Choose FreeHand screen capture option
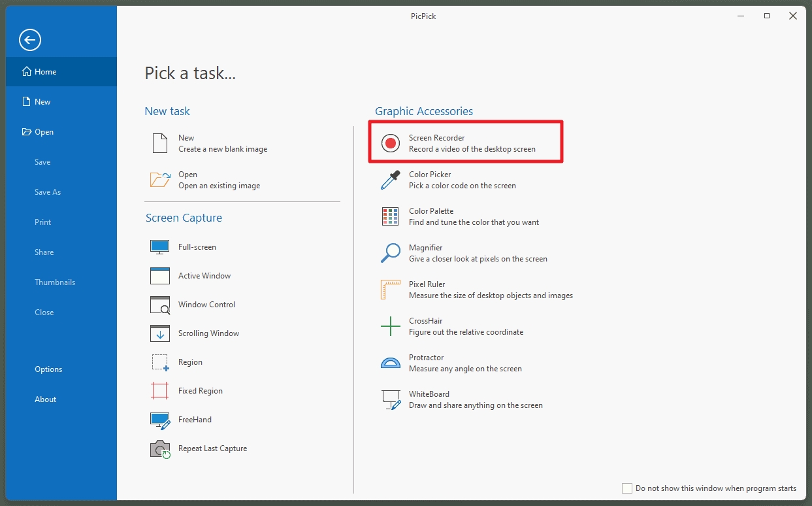The image size is (812, 506). 195,420
